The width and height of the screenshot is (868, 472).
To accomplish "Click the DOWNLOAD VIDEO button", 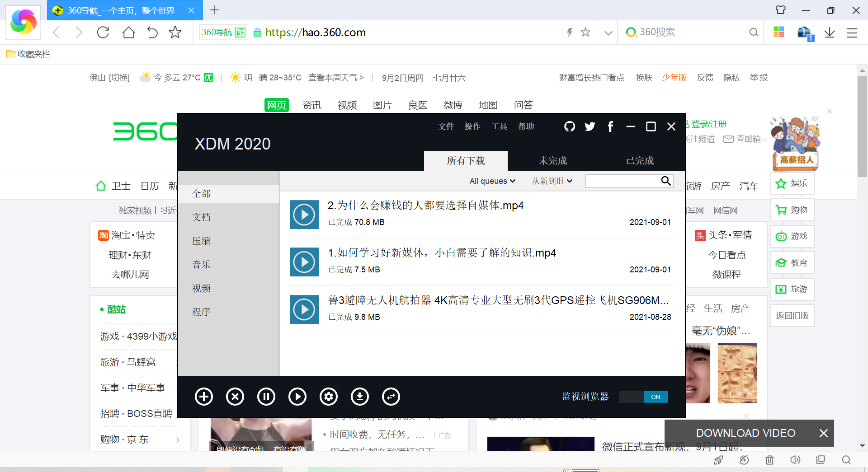I will [x=745, y=433].
